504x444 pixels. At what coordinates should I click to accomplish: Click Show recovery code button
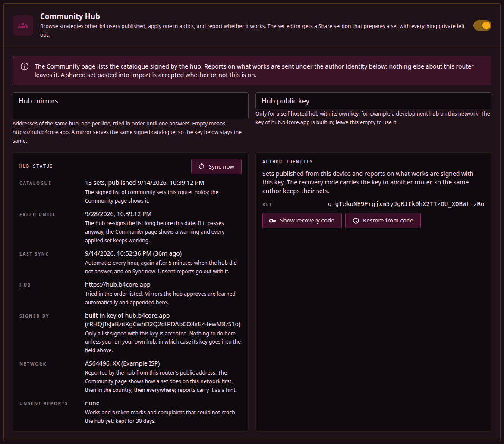coord(302,221)
